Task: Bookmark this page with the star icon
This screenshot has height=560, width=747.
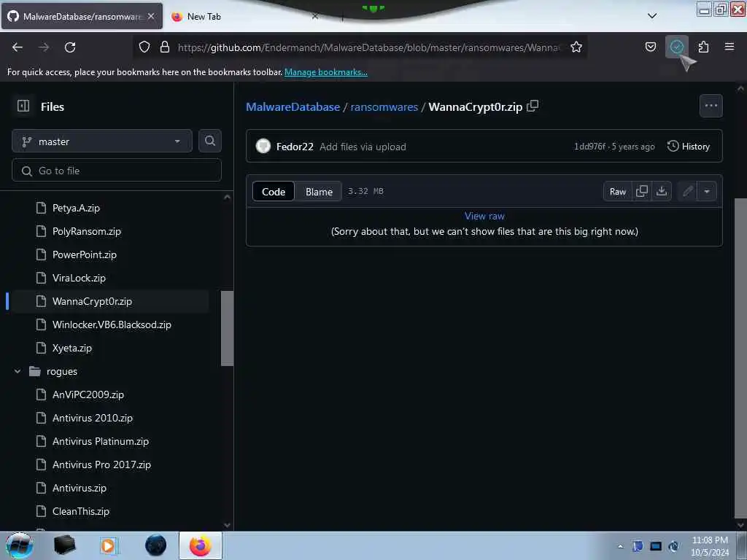Action: pyautogui.click(x=576, y=47)
